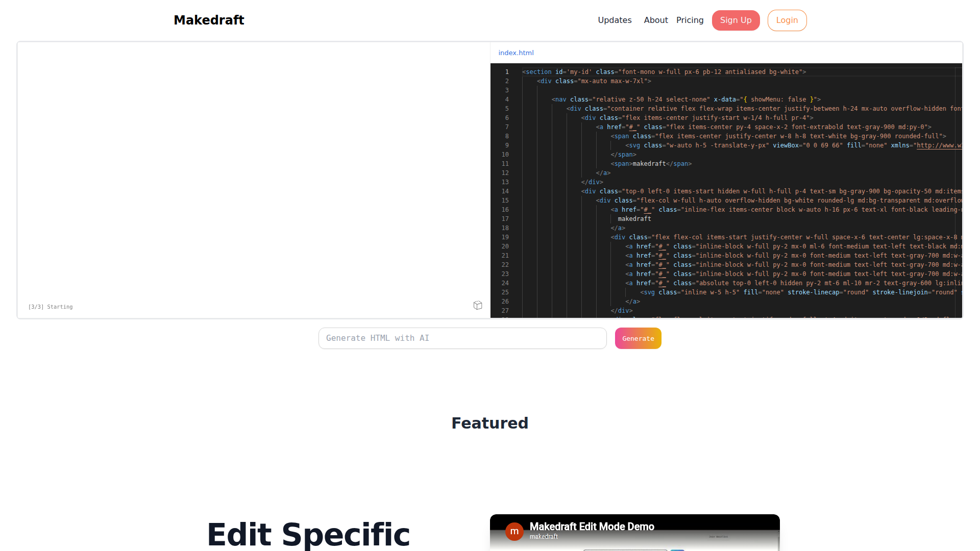The image size is (980, 551).
Task: Click the Login button
Action: [x=787, y=20]
